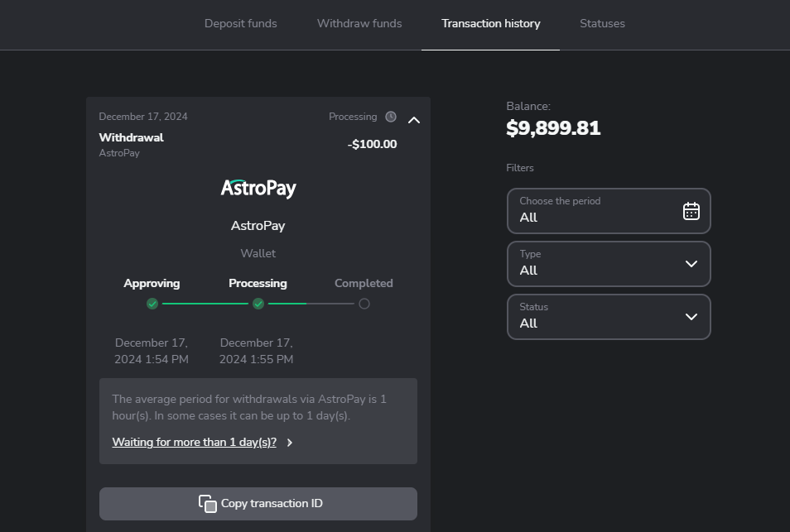Select the Transaction history tab

pos(490,23)
